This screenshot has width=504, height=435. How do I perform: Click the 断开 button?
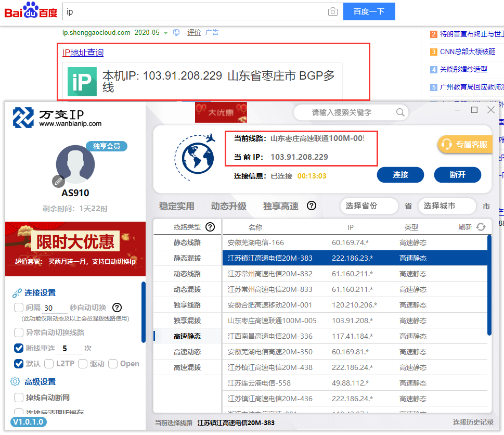click(458, 175)
